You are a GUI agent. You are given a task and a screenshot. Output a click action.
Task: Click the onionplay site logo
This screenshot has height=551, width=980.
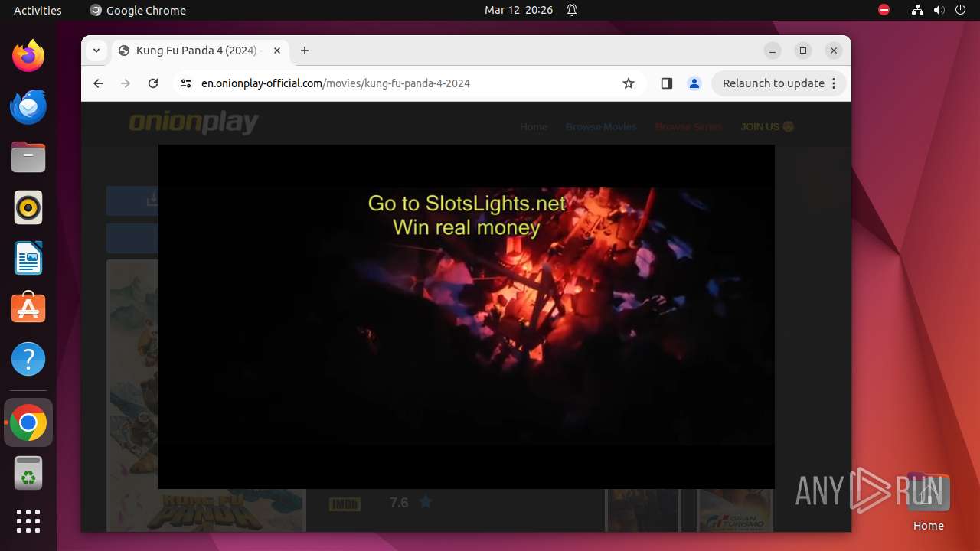(194, 123)
